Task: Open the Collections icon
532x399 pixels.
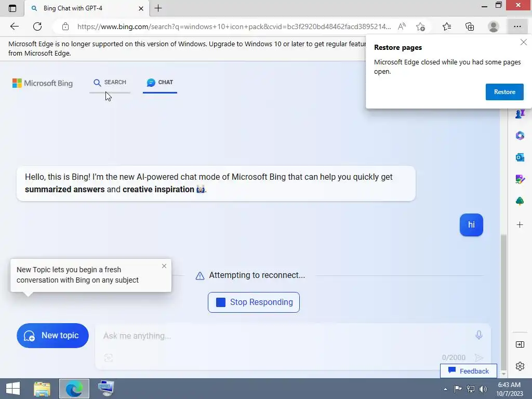Action: pos(470,26)
